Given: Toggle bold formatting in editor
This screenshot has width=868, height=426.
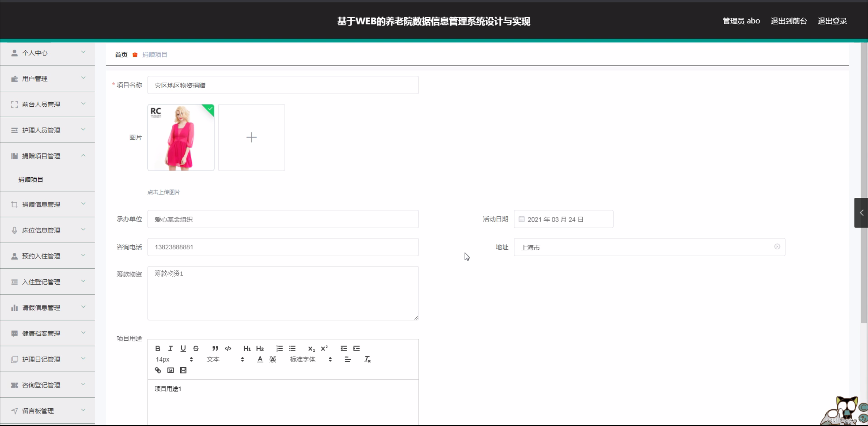Looking at the screenshot, I should pyautogui.click(x=157, y=349).
